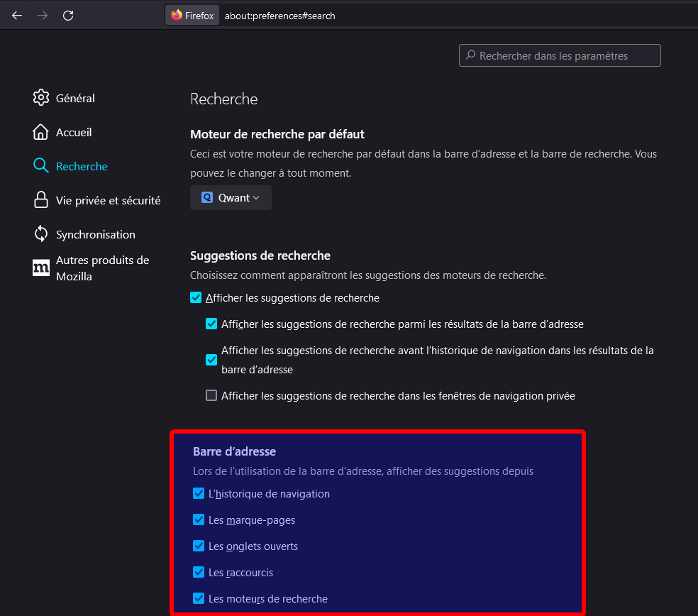Uncheck Afficher les suggestions de recherche
Screen dimensions: 698x616
click(x=196, y=297)
